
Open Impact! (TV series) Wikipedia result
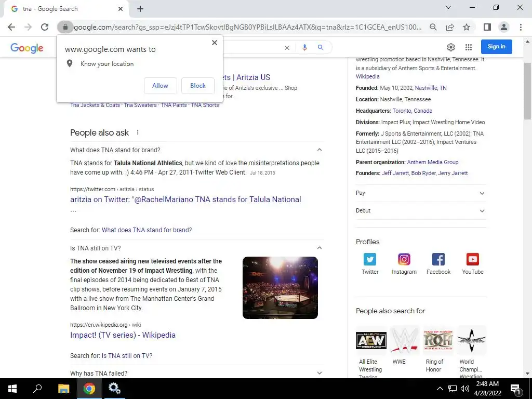pos(123,335)
